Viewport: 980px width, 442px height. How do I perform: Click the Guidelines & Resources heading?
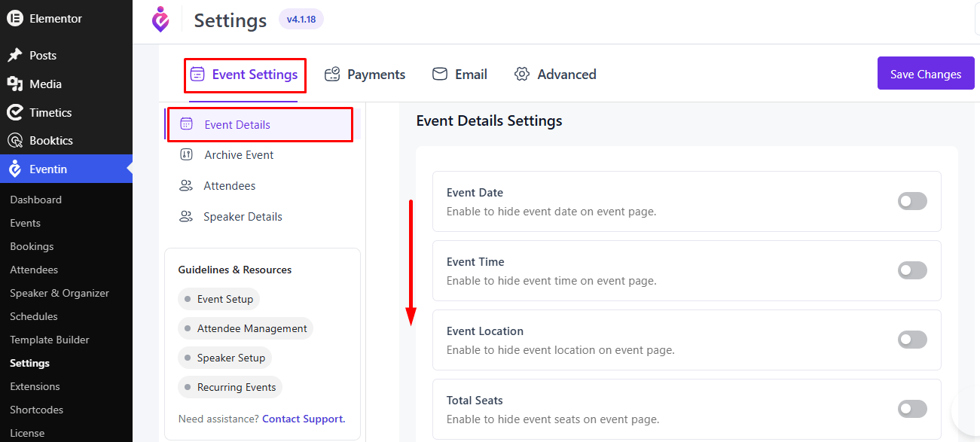(235, 270)
